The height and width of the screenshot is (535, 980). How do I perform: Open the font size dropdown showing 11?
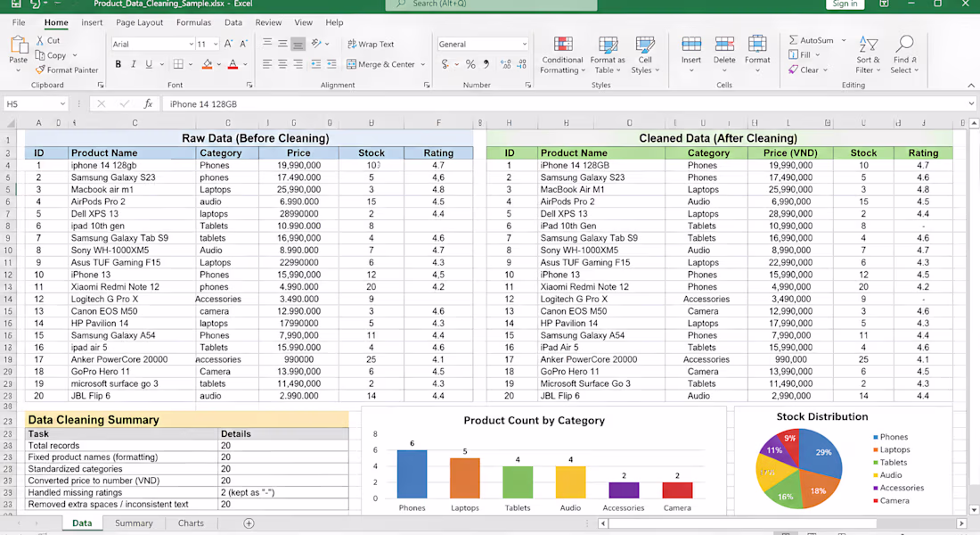tap(216, 44)
